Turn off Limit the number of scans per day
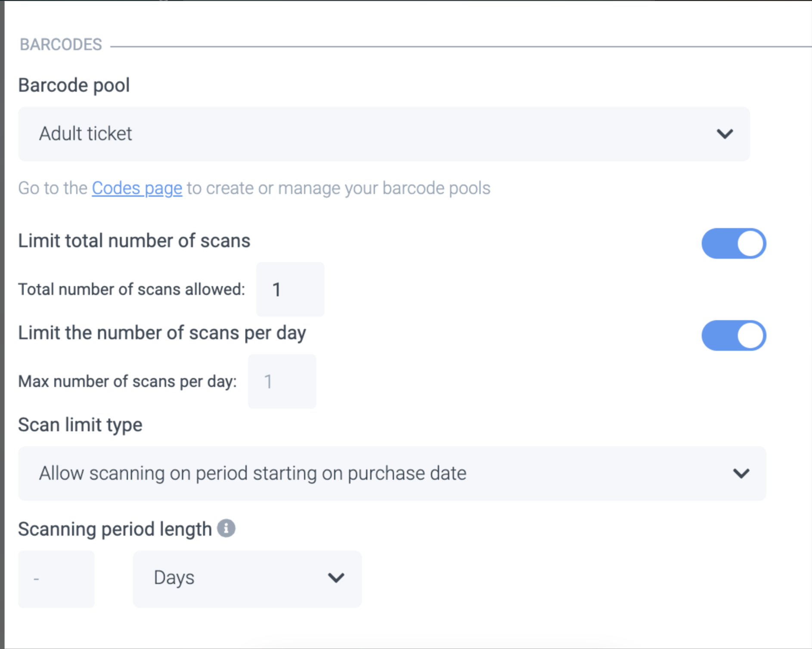Viewport: 812px width, 649px height. (x=734, y=336)
